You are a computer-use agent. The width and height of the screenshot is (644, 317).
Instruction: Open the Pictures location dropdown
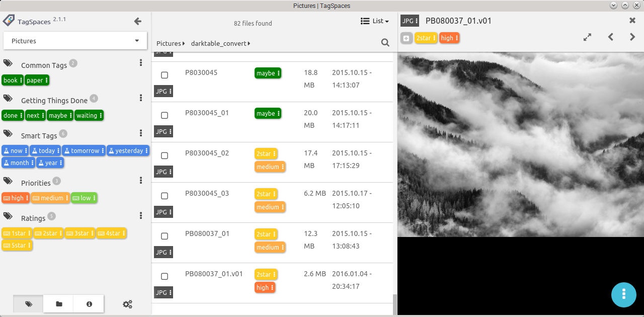click(75, 41)
